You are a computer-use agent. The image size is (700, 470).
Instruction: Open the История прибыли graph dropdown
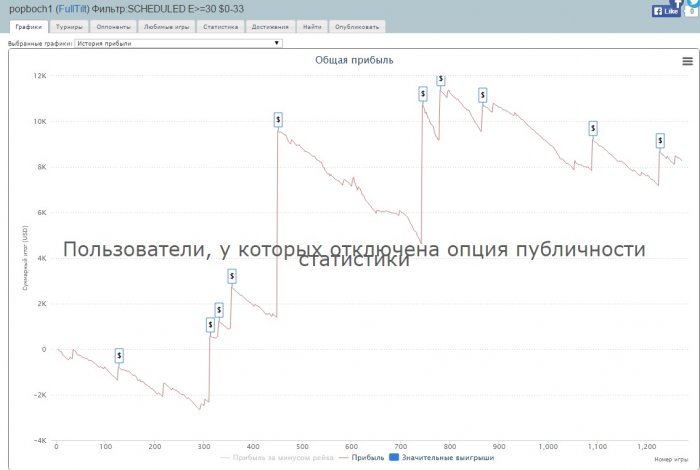179,43
